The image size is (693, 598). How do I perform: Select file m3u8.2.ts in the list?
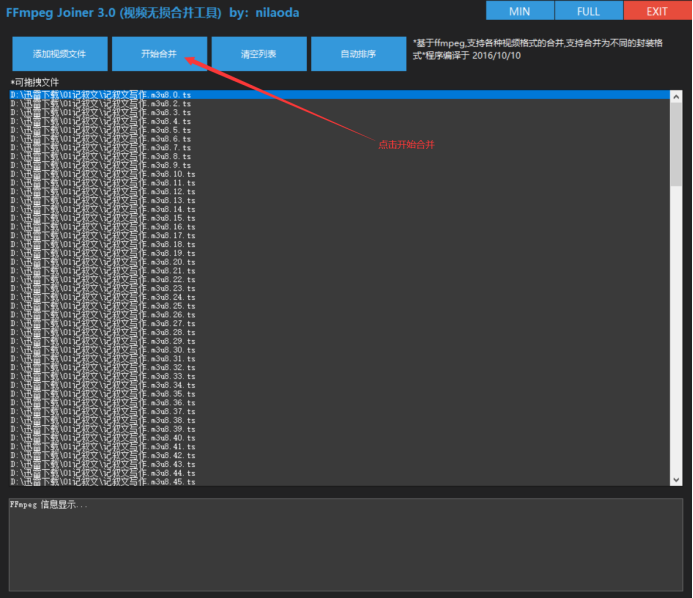[339, 103]
